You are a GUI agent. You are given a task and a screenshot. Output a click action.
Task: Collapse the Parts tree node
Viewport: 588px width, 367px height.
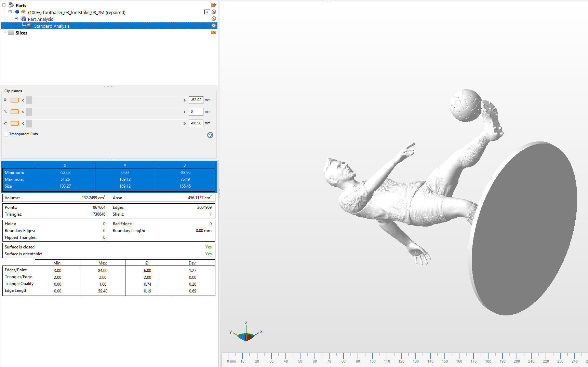[4, 5]
